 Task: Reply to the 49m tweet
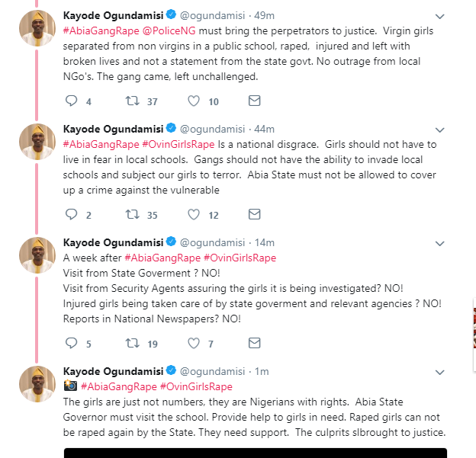click(x=72, y=101)
